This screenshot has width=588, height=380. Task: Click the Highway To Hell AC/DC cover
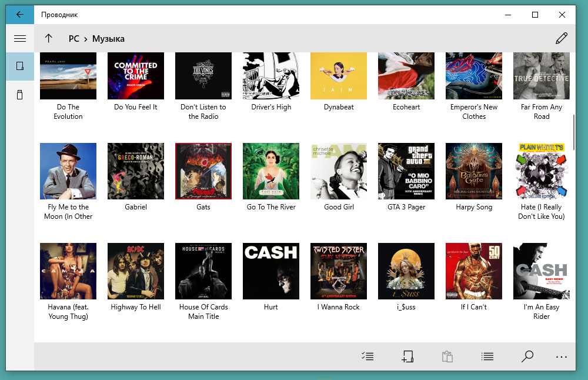coord(136,271)
